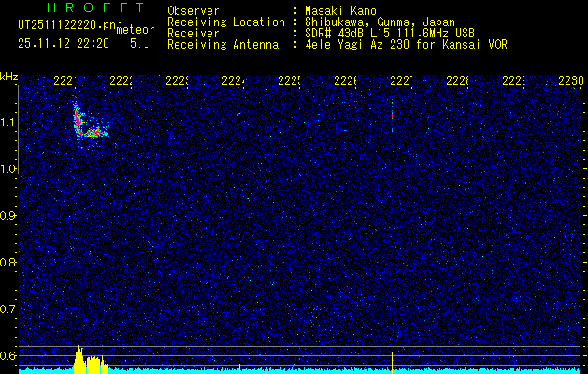Click the yellow level spike below 2227

point(392,363)
